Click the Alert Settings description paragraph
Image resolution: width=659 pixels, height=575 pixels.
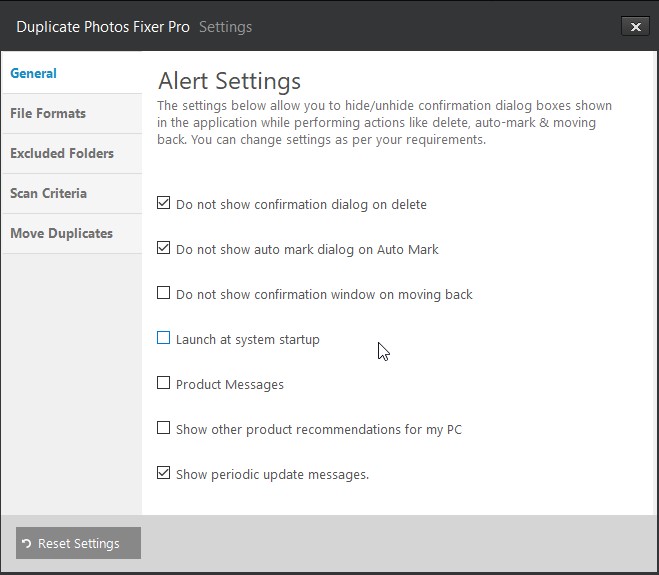[x=384, y=123]
